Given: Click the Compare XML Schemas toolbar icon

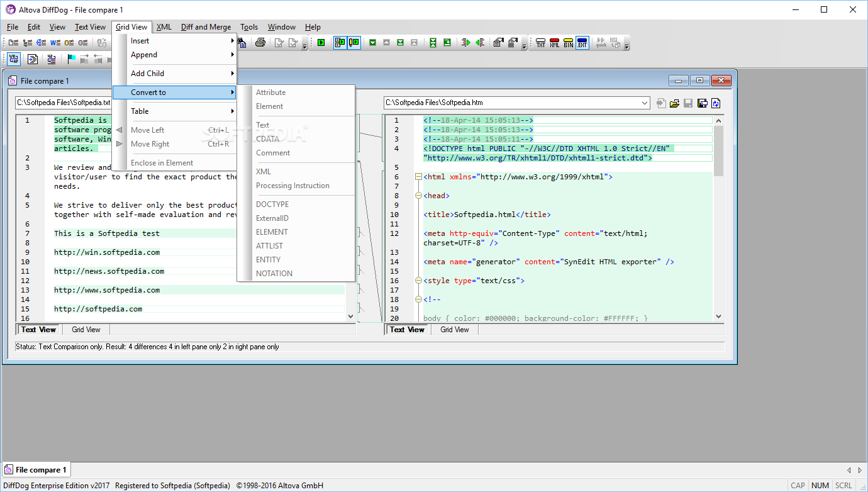Looking at the screenshot, I should (41, 43).
